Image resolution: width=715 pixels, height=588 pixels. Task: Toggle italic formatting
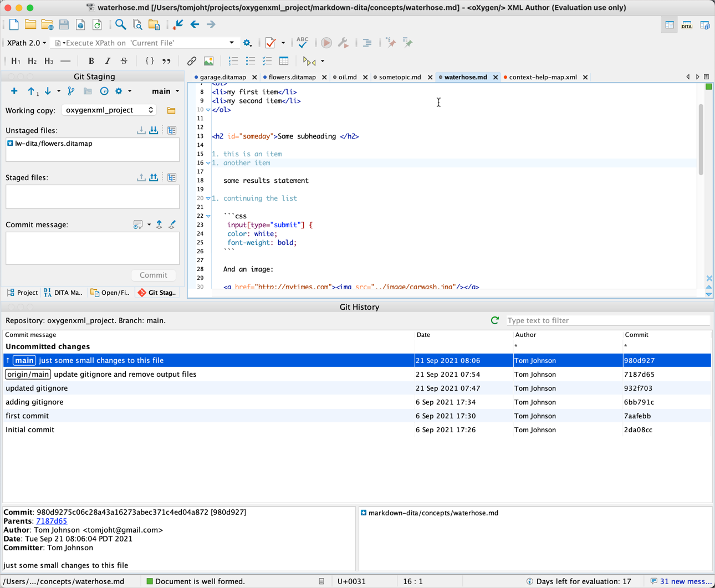click(x=108, y=61)
